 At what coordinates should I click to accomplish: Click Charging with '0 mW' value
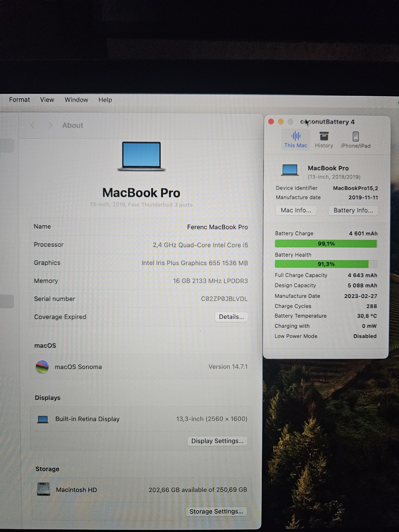pos(369,326)
